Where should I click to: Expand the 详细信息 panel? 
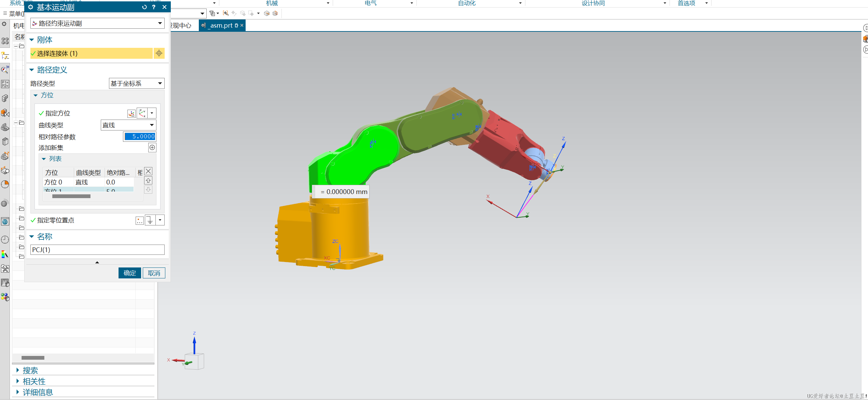tap(18, 392)
